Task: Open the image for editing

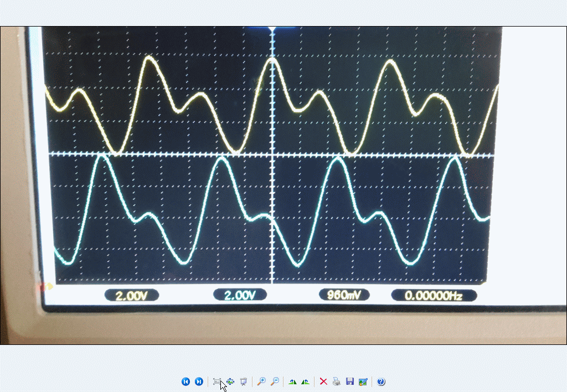Action: point(363,381)
